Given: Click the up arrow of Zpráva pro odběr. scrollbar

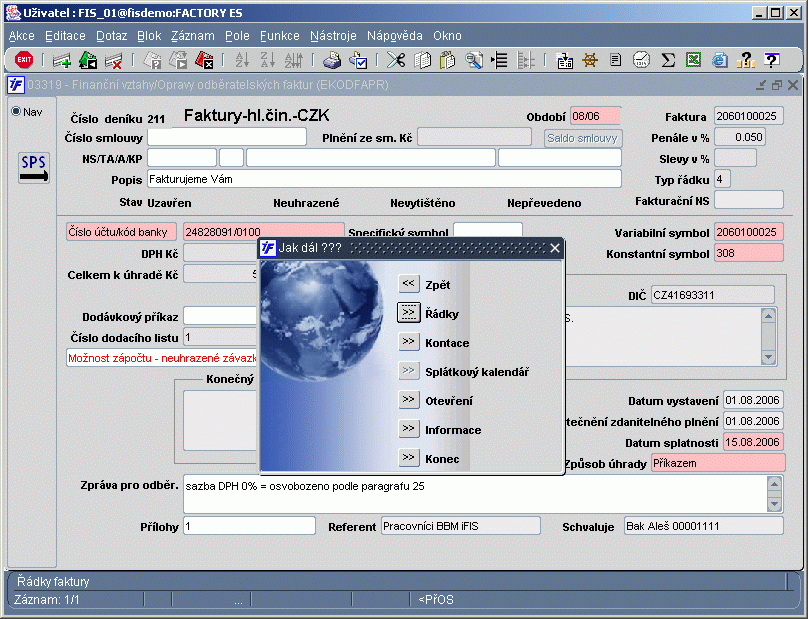Looking at the screenshot, I should (x=775, y=483).
